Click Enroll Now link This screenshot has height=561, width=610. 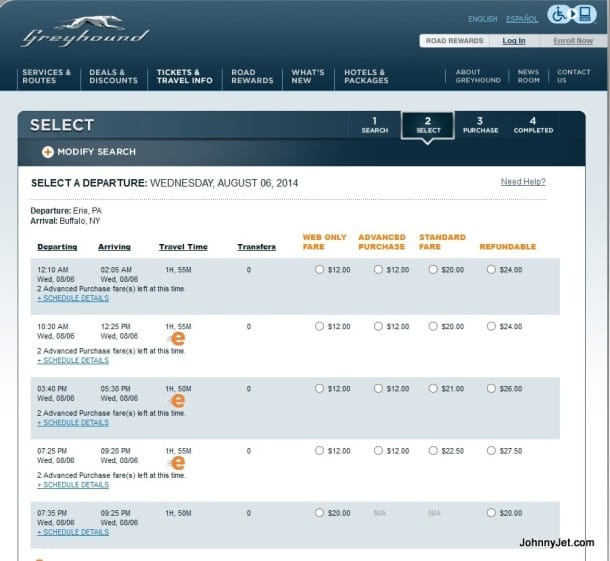[x=573, y=41]
